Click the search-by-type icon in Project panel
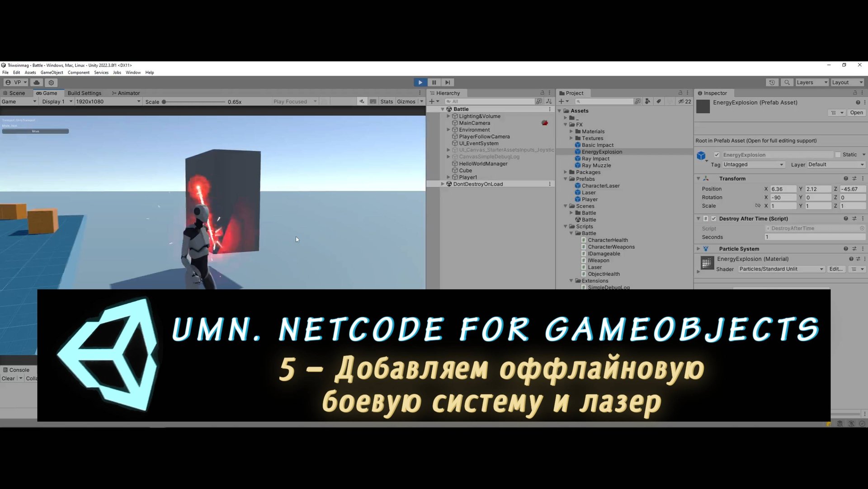Viewport: 868px width, 489px height. [x=647, y=101]
